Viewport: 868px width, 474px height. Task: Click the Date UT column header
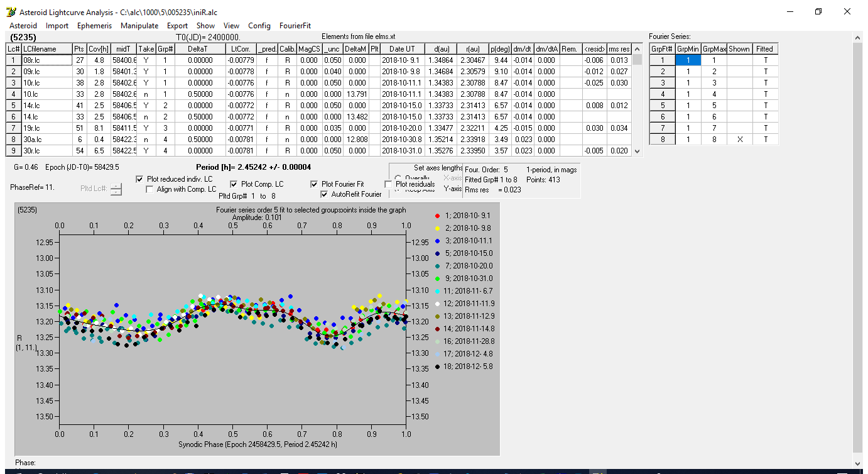(401, 48)
